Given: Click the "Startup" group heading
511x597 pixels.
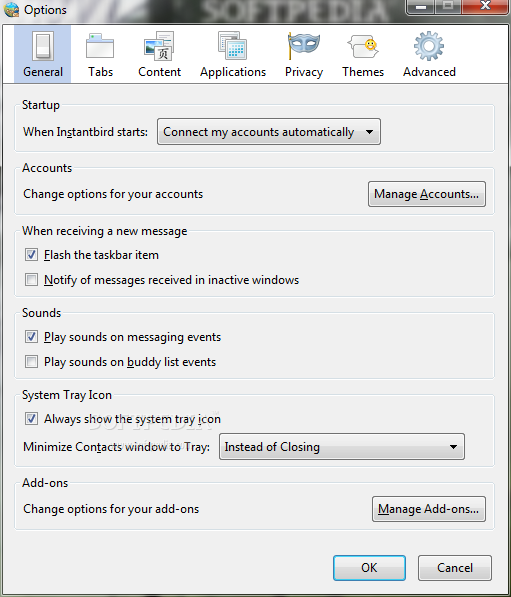Looking at the screenshot, I should coord(41,105).
